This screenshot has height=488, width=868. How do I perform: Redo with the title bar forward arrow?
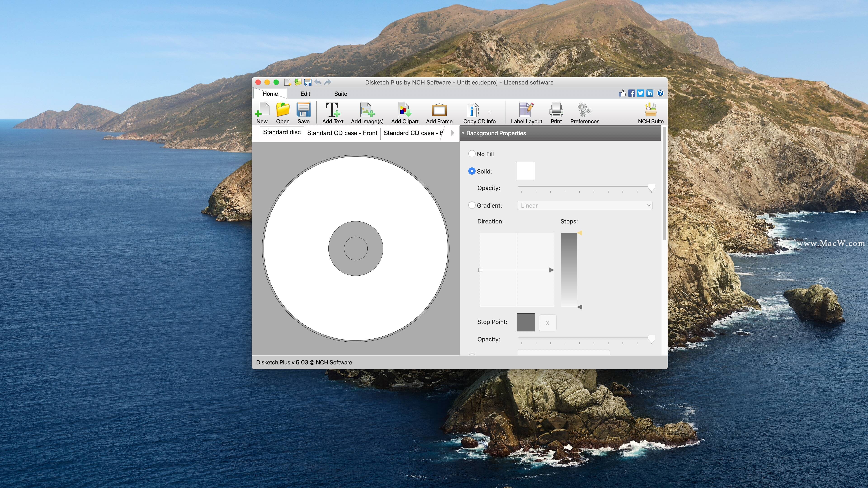(328, 82)
